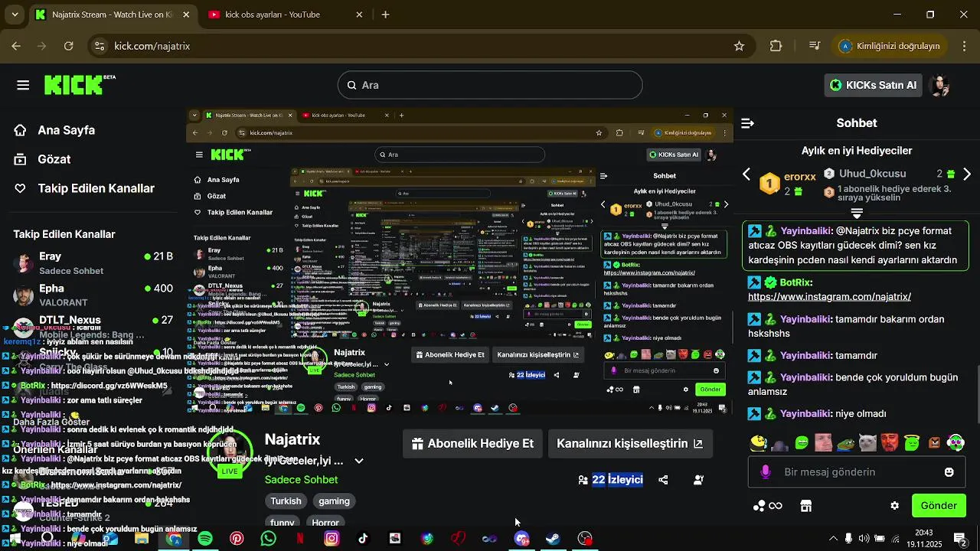The height and width of the screenshot is (551, 980).
Task: Open Chrome extensions puzzle icon
Action: 776,46
